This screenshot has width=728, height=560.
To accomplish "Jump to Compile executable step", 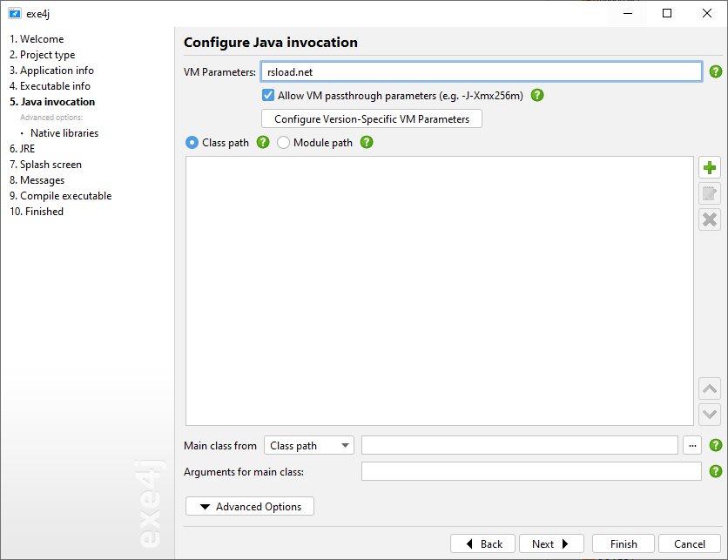I will click(x=60, y=196).
